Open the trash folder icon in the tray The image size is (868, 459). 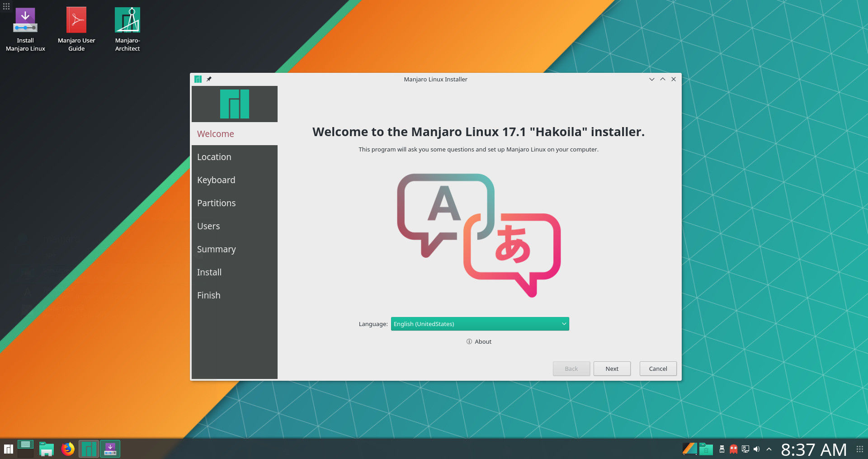(706, 449)
